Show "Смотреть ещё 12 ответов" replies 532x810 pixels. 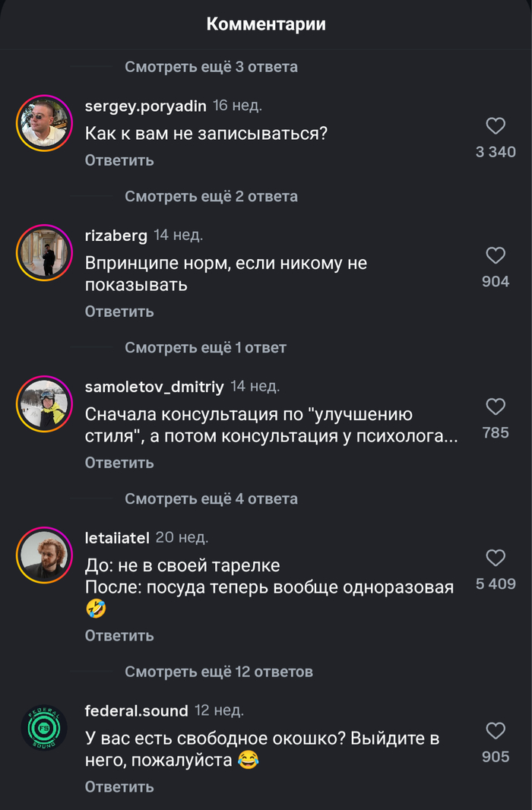pyautogui.click(x=219, y=672)
